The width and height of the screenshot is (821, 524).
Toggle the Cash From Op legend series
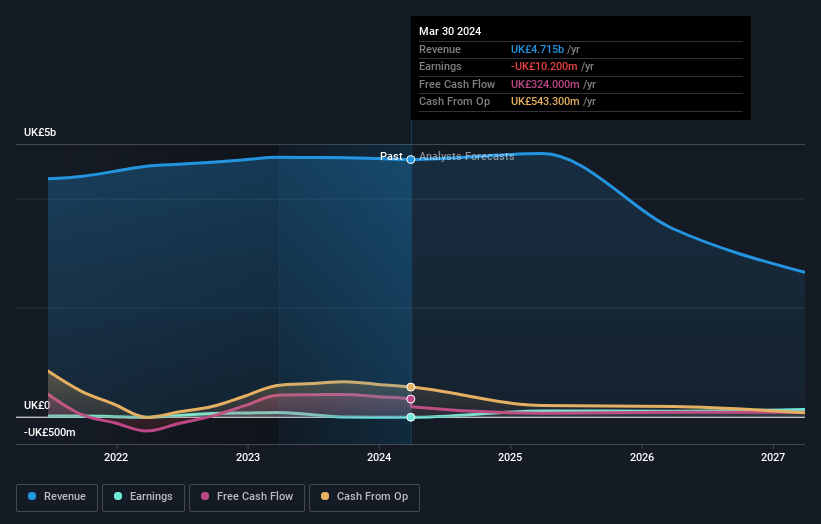[x=364, y=497]
